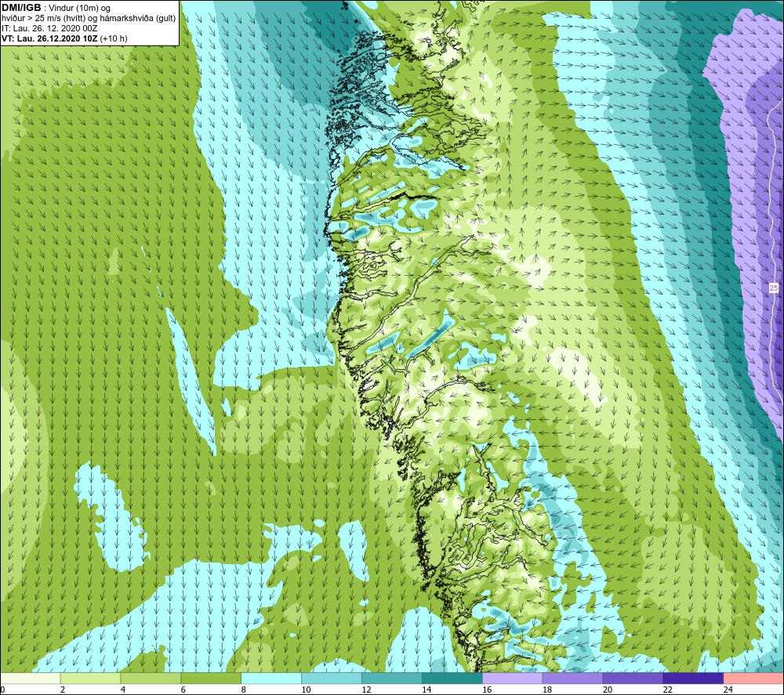Click legend scale number '22'
Image resolution: width=784 pixels, height=695 pixels.
tap(667, 690)
